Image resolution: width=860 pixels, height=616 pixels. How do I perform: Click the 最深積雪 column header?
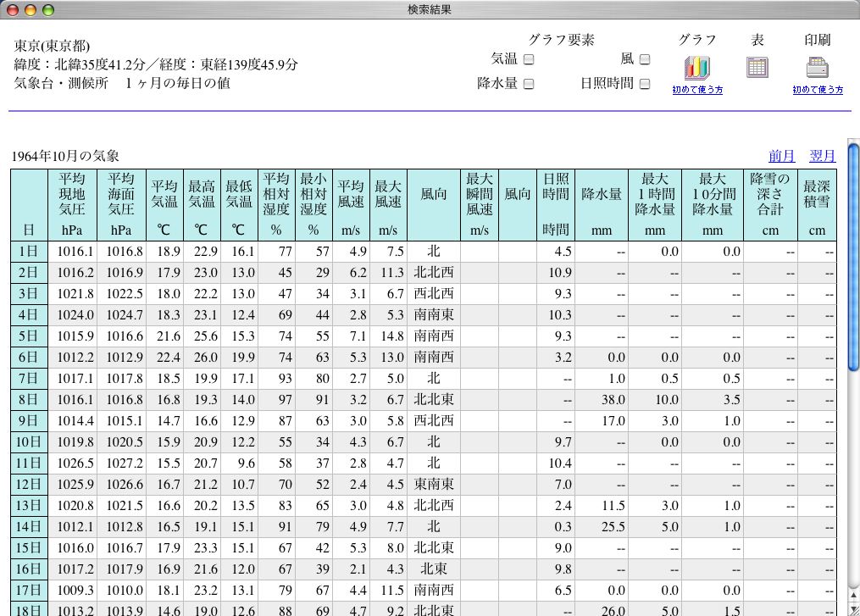click(x=818, y=205)
